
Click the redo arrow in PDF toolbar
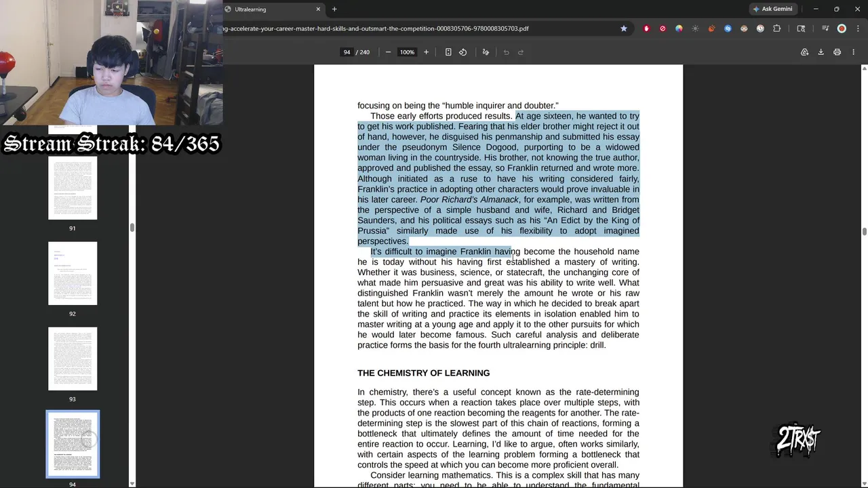521,52
